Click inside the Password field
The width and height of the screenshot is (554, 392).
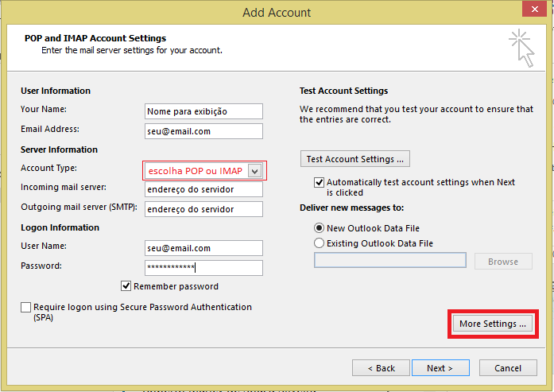point(203,268)
